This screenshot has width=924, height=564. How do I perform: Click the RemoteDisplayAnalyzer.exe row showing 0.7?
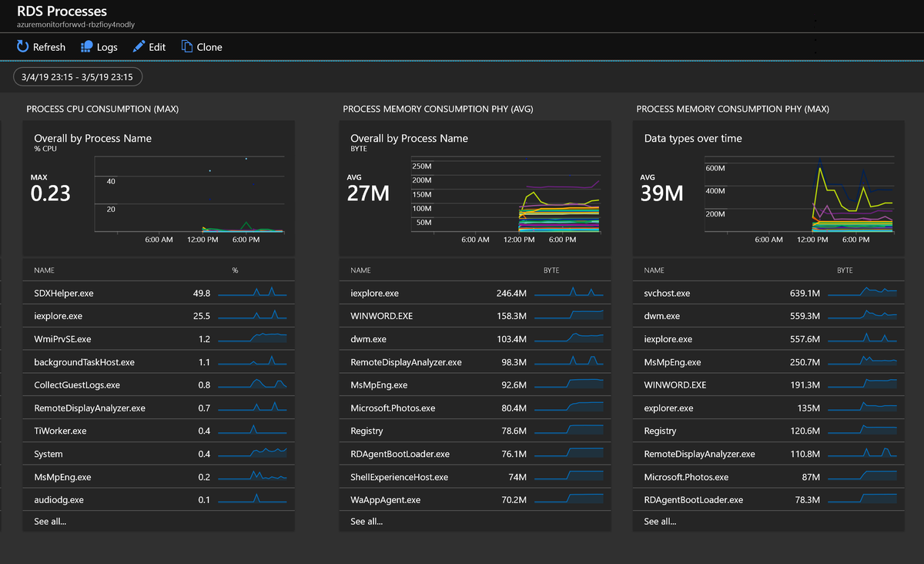(x=159, y=408)
